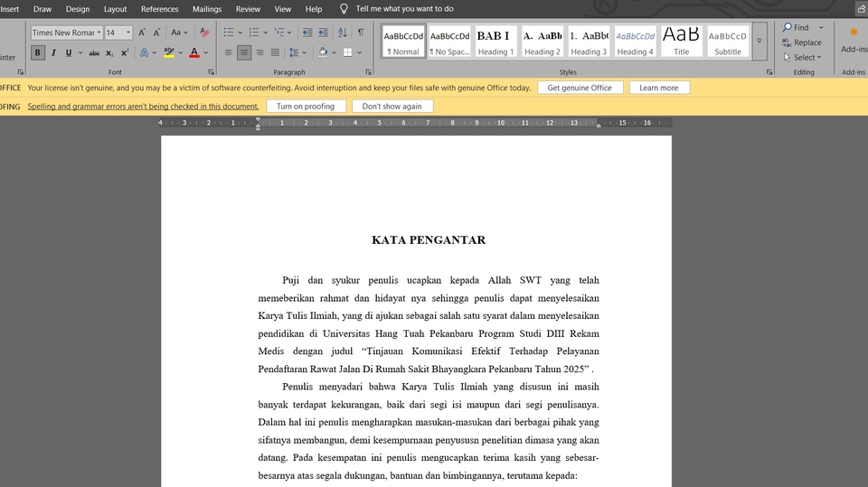This screenshot has height=487, width=868.
Task: Click Numbering list icon
Action: (254, 33)
